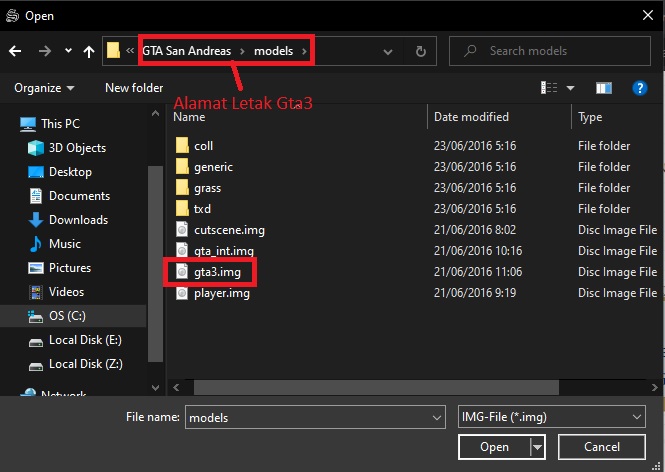Sort by the Type column header
Viewport: 665px width, 472px height.
point(590,117)
